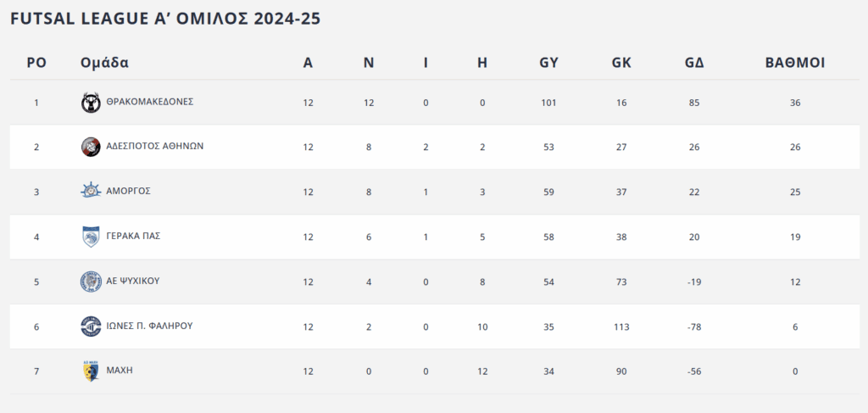Click the ΑΕ ΨΥΧΙΚΟΥ team badge
Image resolution: width=868 pixels, height=413 pixels.
[91, 282]
